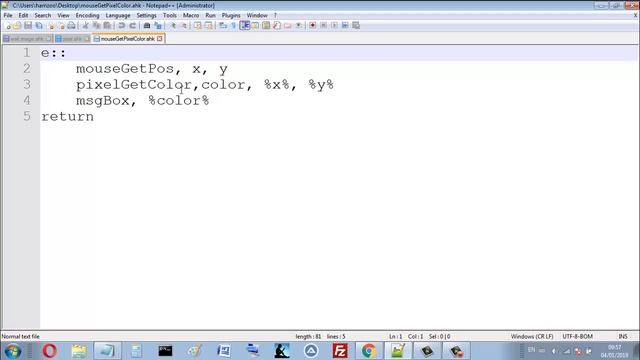Create a new file from the toolbar
The height and width of the screenshot is (360, 640).
tap(8, 25)
